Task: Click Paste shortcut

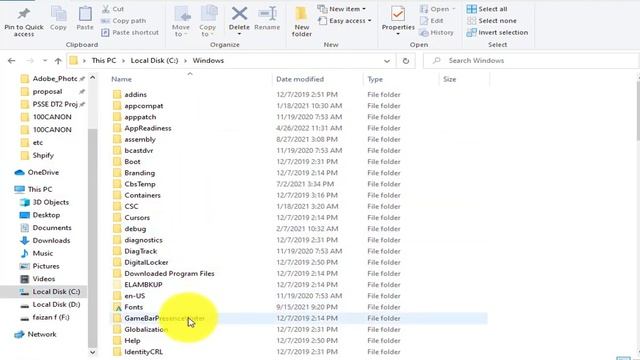Action: click(x=130, y=32)
